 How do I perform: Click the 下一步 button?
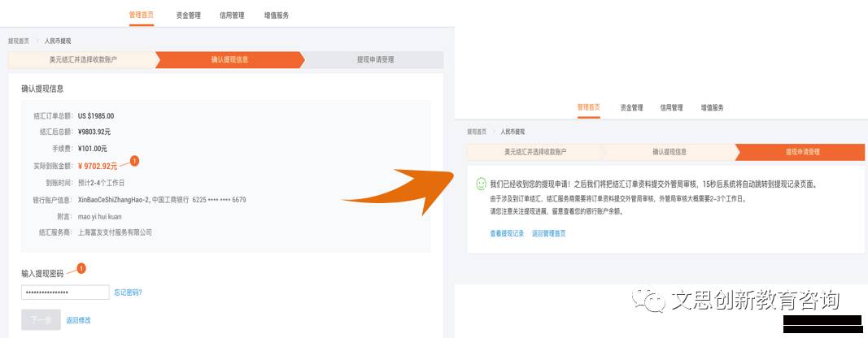click(x=41, y=320)
